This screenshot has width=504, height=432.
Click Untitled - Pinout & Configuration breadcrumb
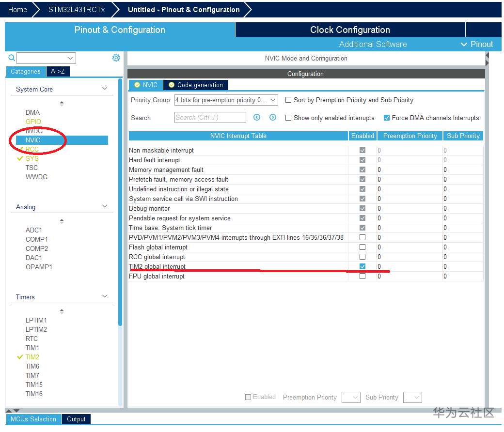pyautogui.click(x=184, y=10)
